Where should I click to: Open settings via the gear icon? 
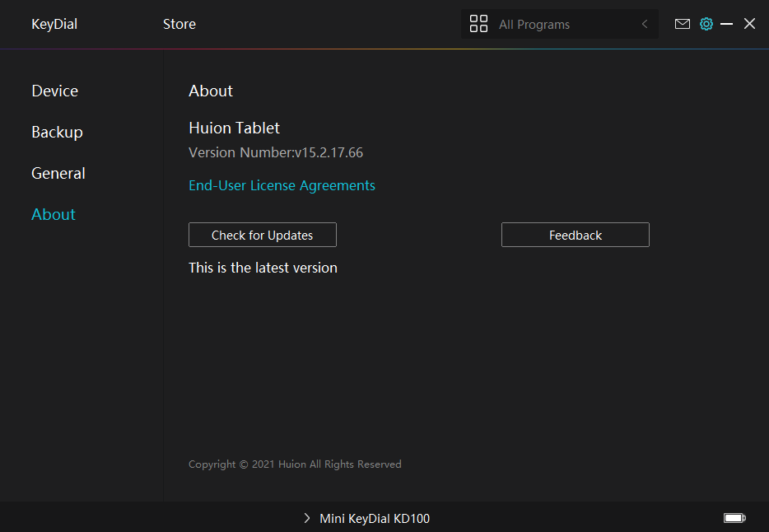click(x=706, y=24)
